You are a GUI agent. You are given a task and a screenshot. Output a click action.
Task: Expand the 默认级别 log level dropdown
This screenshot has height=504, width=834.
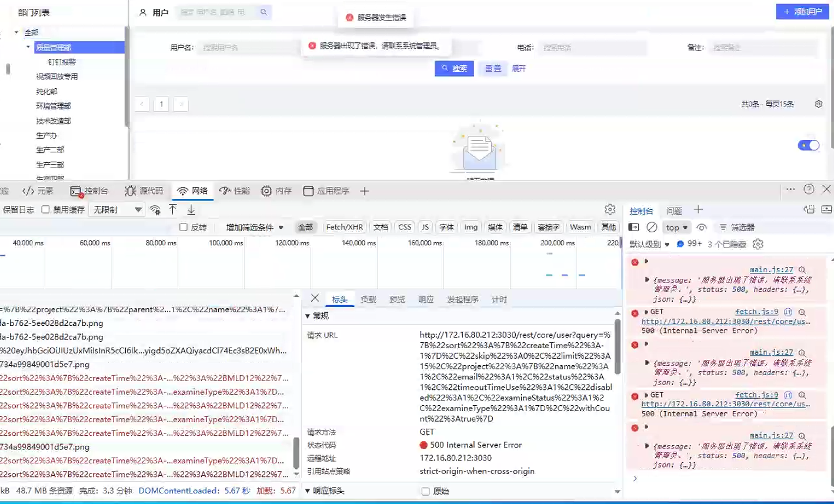pyautogui.click(x=649, y=244)
